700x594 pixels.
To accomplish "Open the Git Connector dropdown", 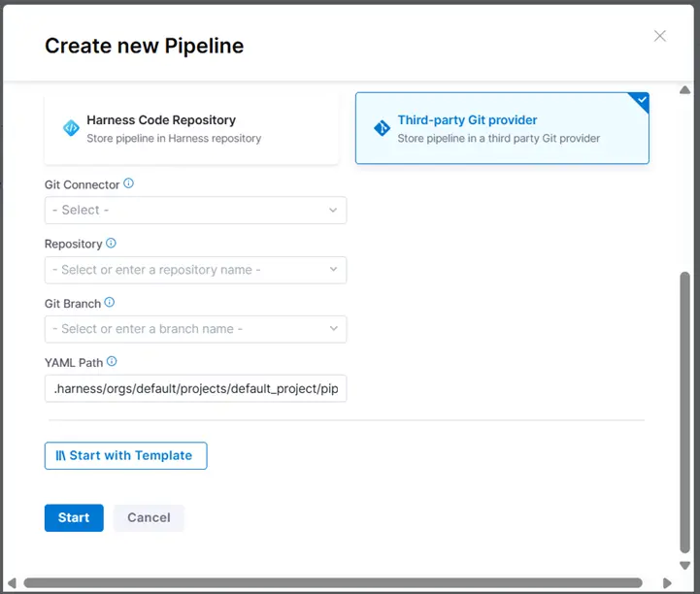I will (195, 210).
